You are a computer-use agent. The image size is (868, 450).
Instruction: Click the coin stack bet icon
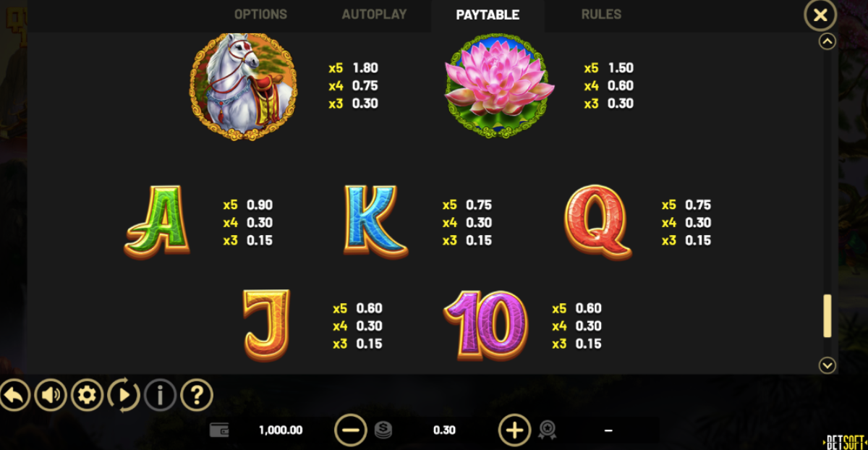click(383, 430)
